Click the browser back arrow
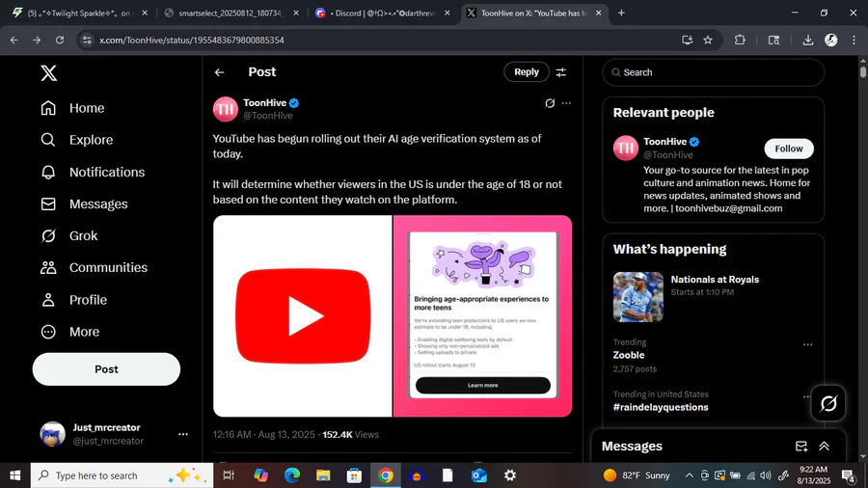Viewport: 868px width, 488px height. click(14, 40)
